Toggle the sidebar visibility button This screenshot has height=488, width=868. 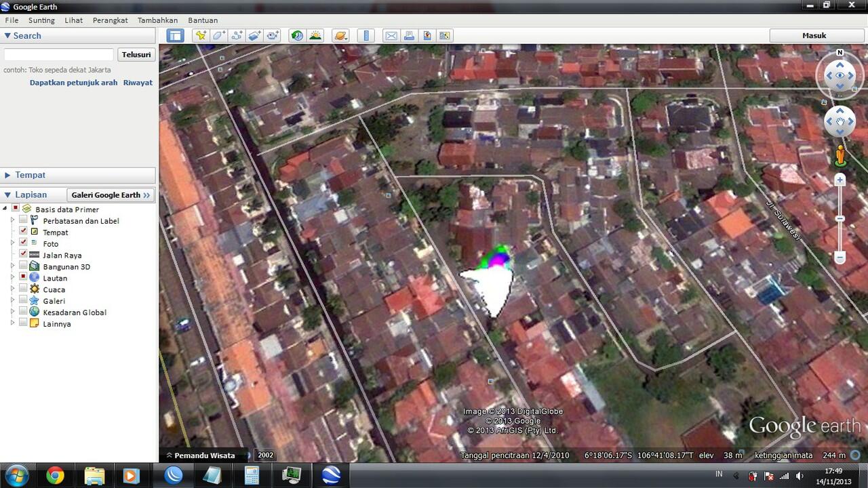(176, 36)
